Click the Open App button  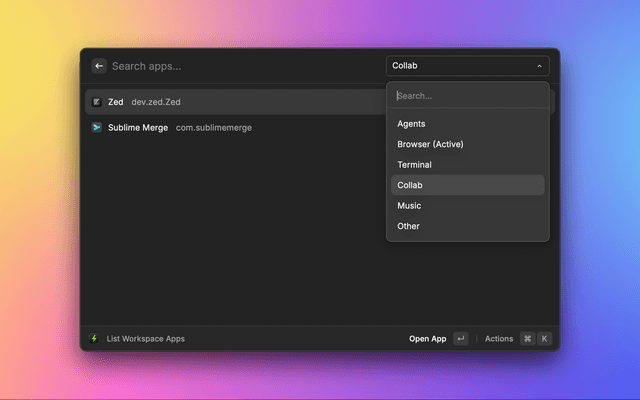click(427, 339)
